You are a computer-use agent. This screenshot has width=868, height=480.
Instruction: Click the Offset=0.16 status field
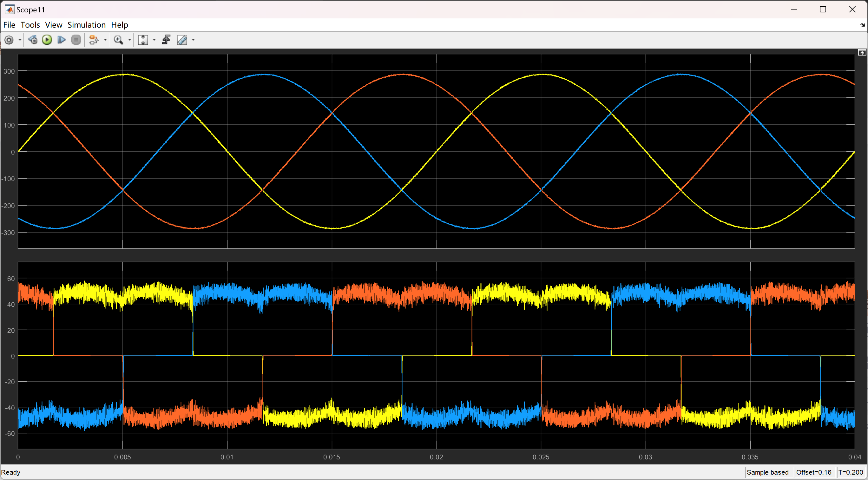[x=813, y=472]
